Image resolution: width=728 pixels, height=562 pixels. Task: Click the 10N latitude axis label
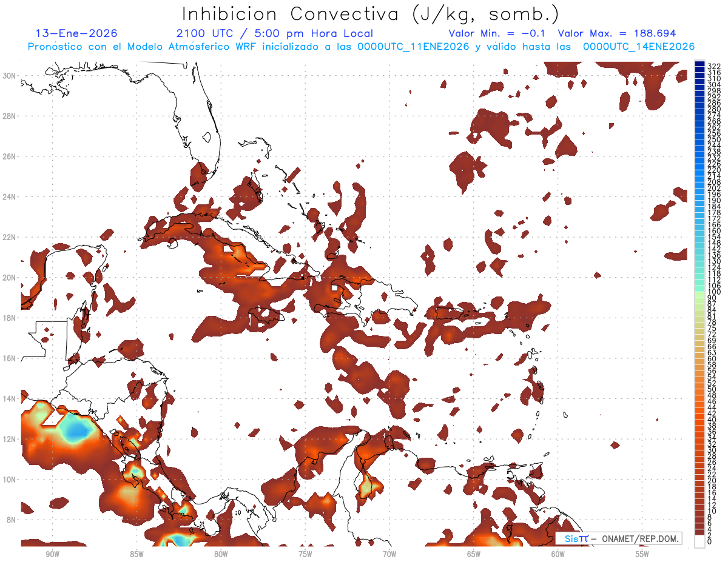pyautogui.click(x=8, y=480)
